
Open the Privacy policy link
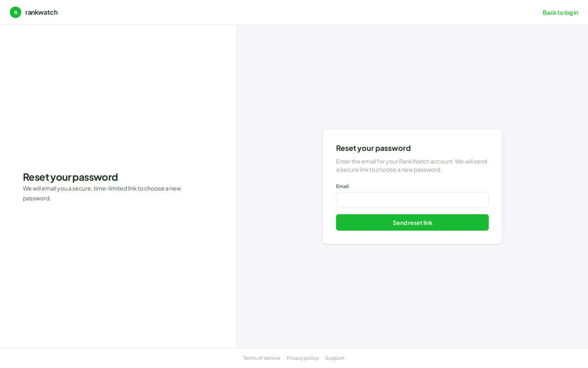(303, 358)
